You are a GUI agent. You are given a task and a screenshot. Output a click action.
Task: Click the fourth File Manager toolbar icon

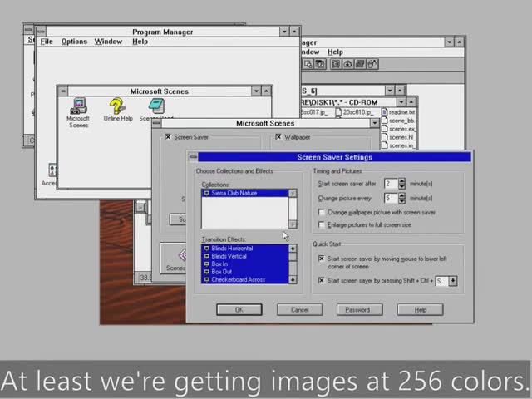click(347, 64)
